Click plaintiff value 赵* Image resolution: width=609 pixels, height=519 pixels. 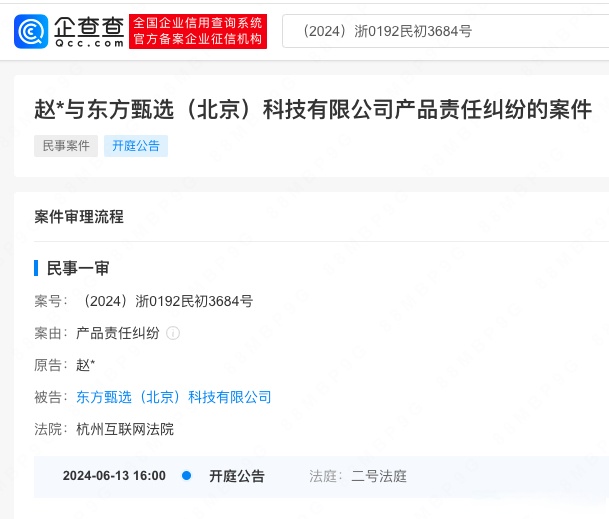pos(85,365)
